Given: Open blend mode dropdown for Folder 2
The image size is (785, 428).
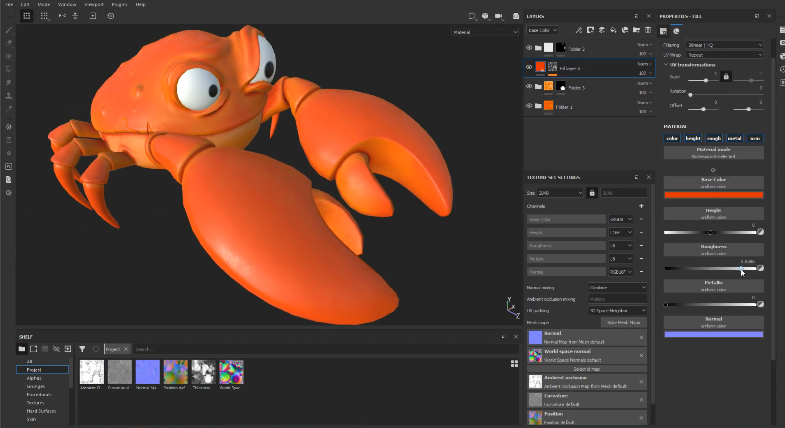Looking at the screenshot, I should click(x=644, y=45).
